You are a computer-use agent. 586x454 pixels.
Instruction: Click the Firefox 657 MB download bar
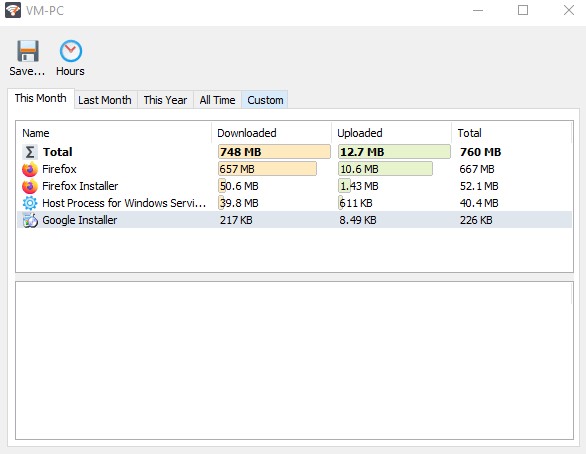pyautogui.click(x=267, y=169)
